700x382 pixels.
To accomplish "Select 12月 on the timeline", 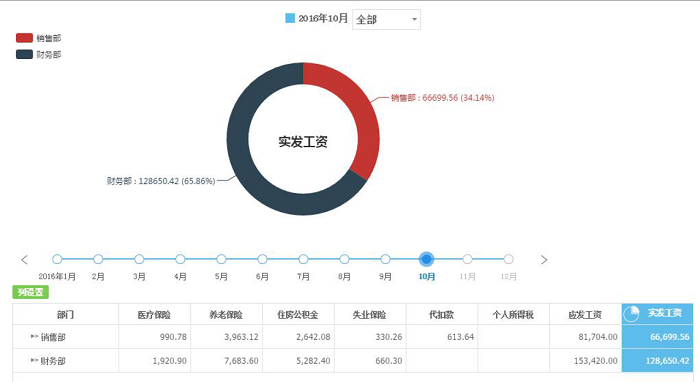I will click(x=508, y=259).
